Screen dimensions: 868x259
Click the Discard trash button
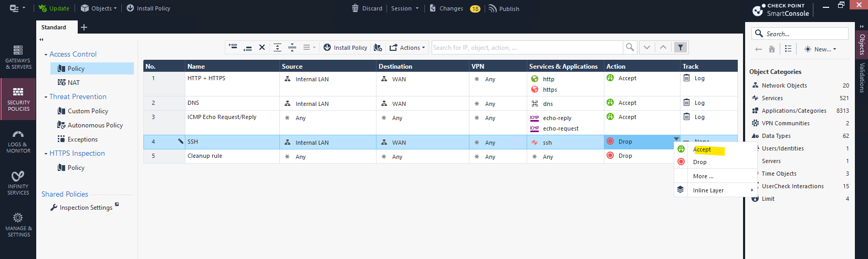click(x=367, y=8)
